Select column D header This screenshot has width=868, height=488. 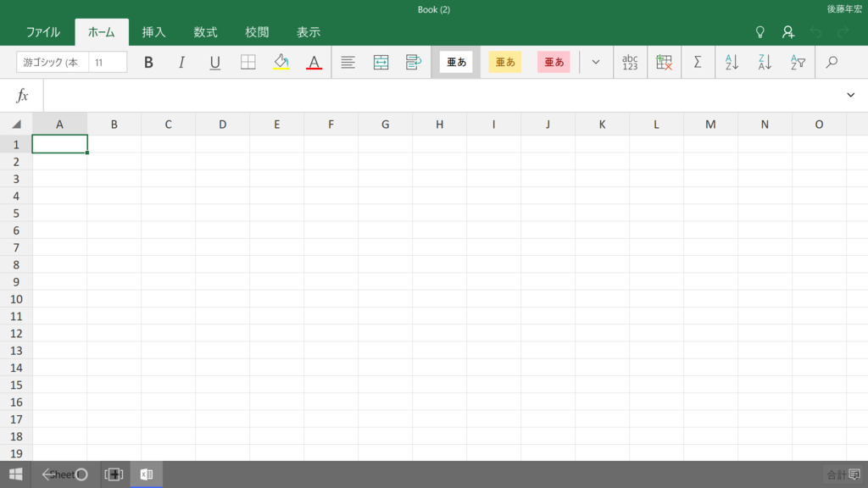point(223,124)
